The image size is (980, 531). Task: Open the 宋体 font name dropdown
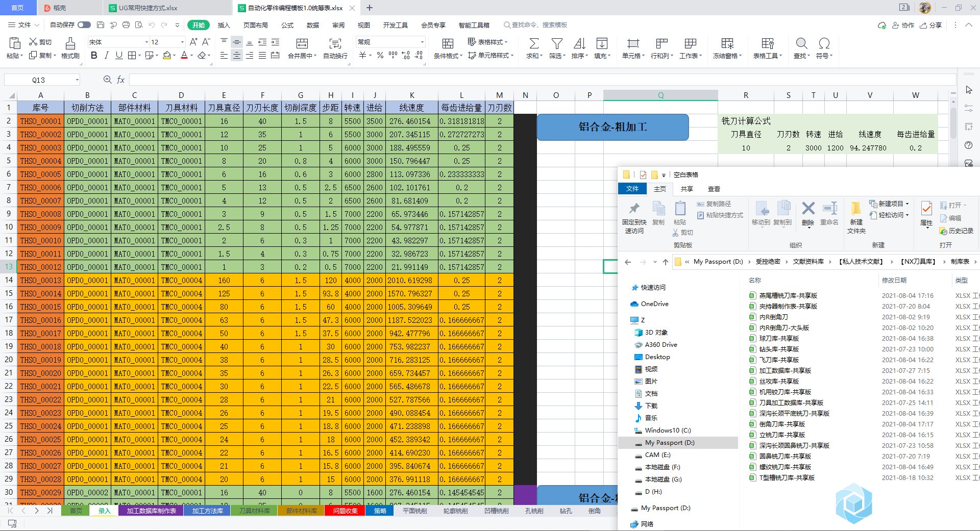(146, 42)
